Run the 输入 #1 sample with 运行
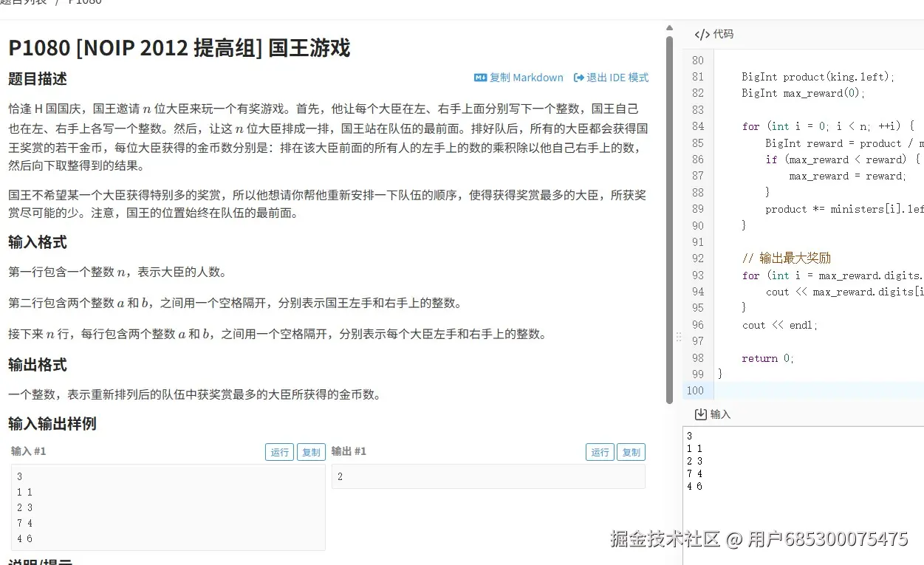 [x=279, y=452]
